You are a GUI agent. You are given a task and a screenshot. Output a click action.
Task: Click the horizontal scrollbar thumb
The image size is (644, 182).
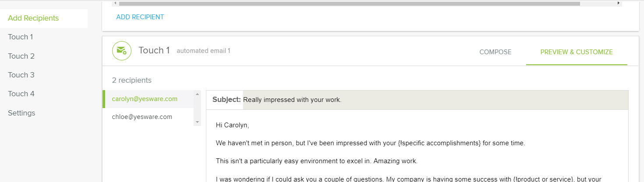click(349, 3)
